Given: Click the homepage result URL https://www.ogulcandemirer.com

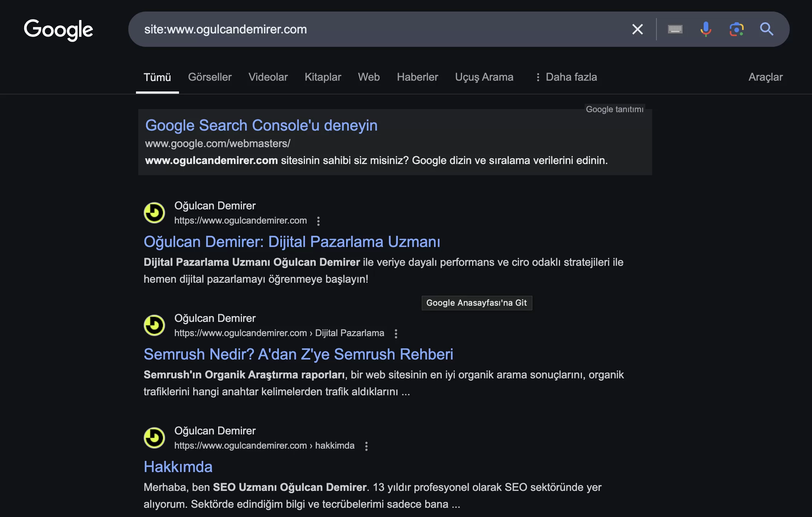Looking at the screenshot, I should point(240,220).
